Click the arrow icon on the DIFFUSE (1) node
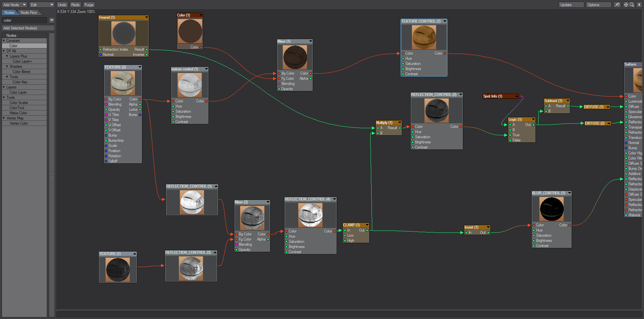This screenshot has height=319, width=644. click(608, 107)
